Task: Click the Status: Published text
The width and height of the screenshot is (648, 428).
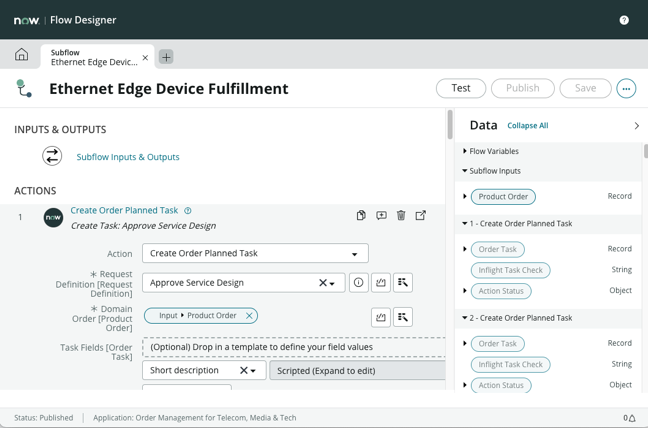Action: (43, 418)
